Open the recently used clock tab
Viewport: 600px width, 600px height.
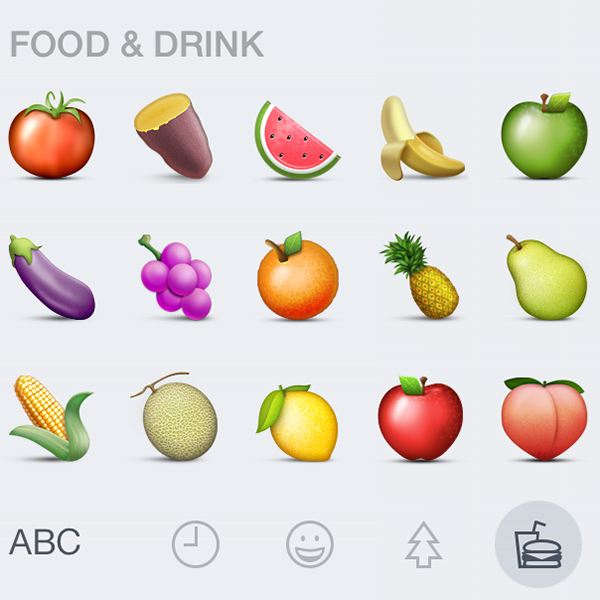pos(196,544)
